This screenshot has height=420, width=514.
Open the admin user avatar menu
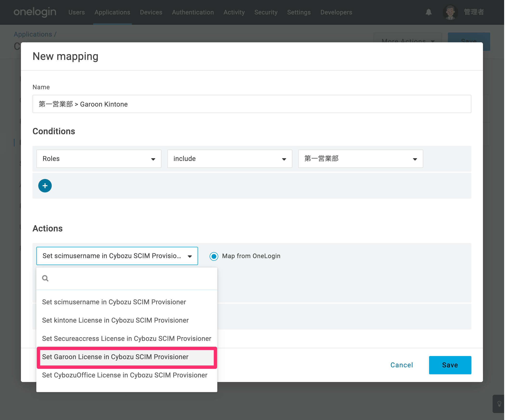tap(450, 12)
